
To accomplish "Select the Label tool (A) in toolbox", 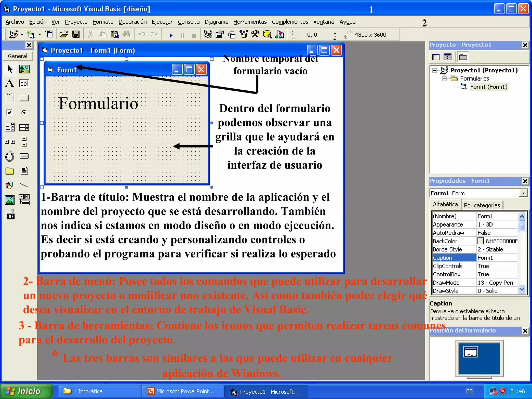I will [10, 83].
